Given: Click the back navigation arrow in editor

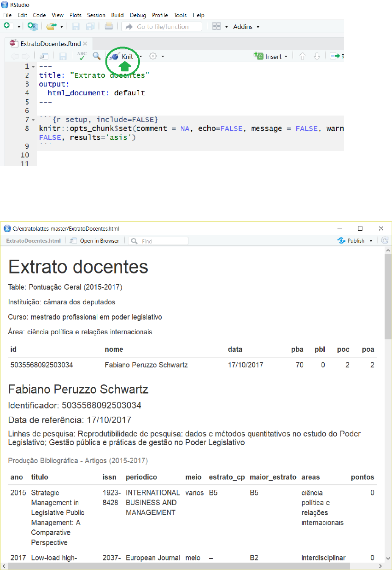Looking at the screenshot, I should point(15,56).
